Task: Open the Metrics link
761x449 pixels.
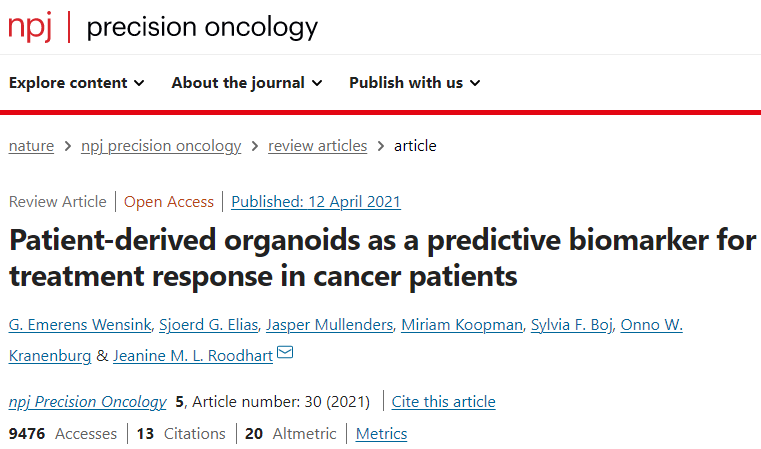Action: [381, 434]
